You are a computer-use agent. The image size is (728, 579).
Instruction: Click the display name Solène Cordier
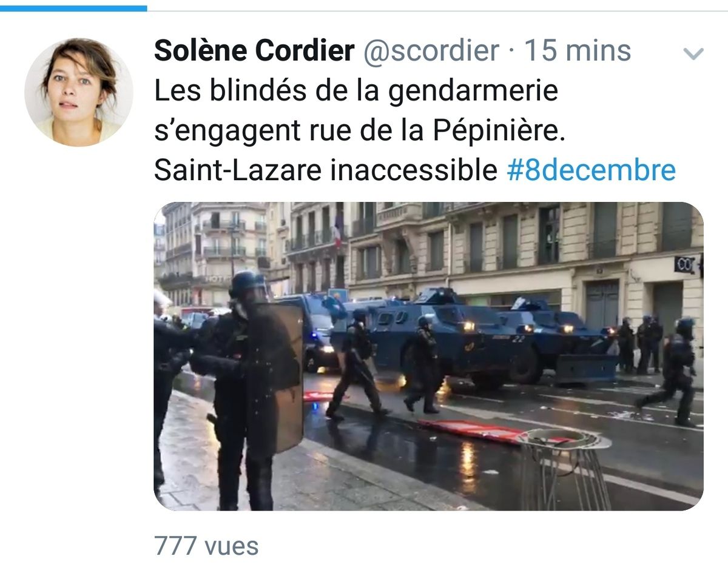[x=254, y=52]
